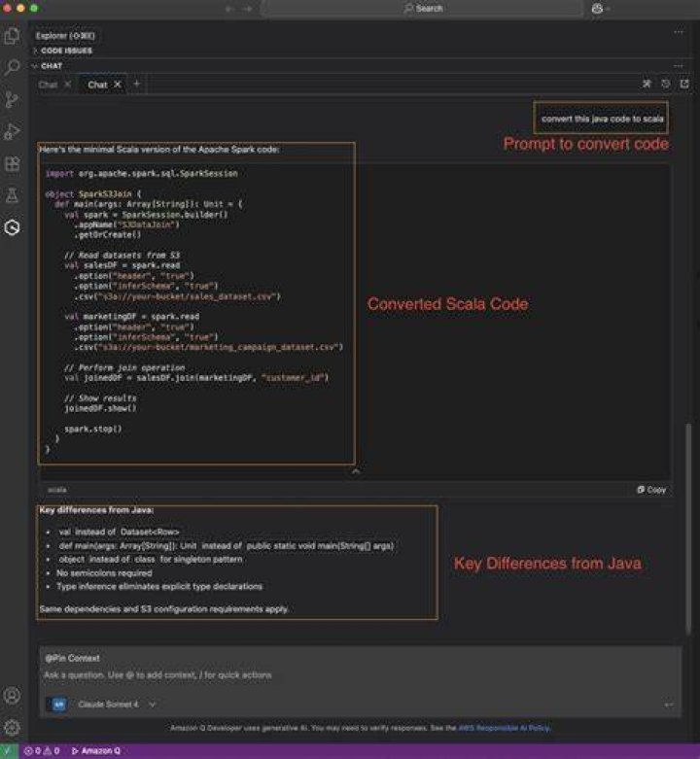View chat history icon
Viewport: 700px width, 759px height.
[666, 84]
